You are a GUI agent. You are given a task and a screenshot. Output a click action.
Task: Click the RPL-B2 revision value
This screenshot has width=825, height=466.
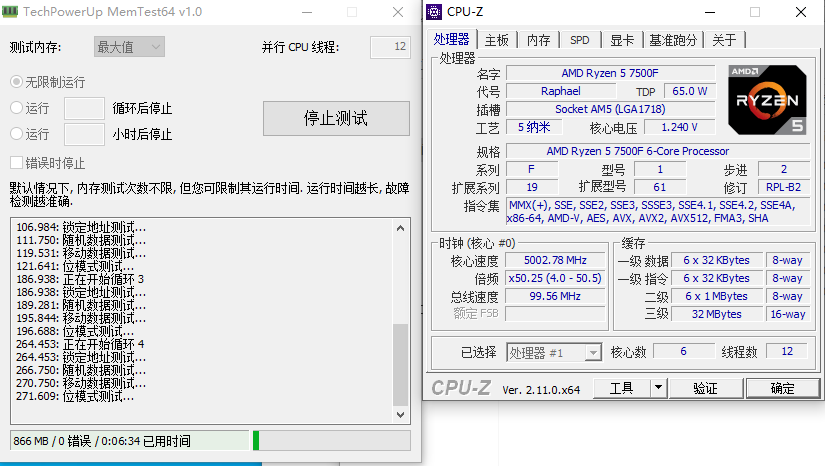click(x=783, y=187)
